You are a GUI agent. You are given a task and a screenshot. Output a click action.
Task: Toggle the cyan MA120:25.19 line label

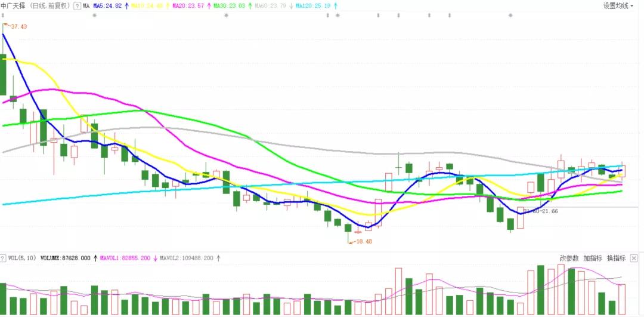(x=314, y=6)
